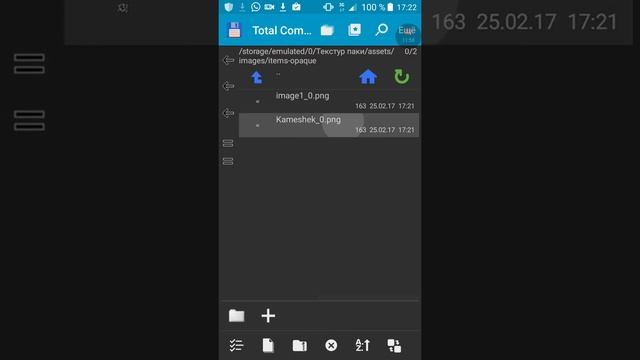
Task: Tap the file icon beside Kameshek_0.png
Action: 258,125
